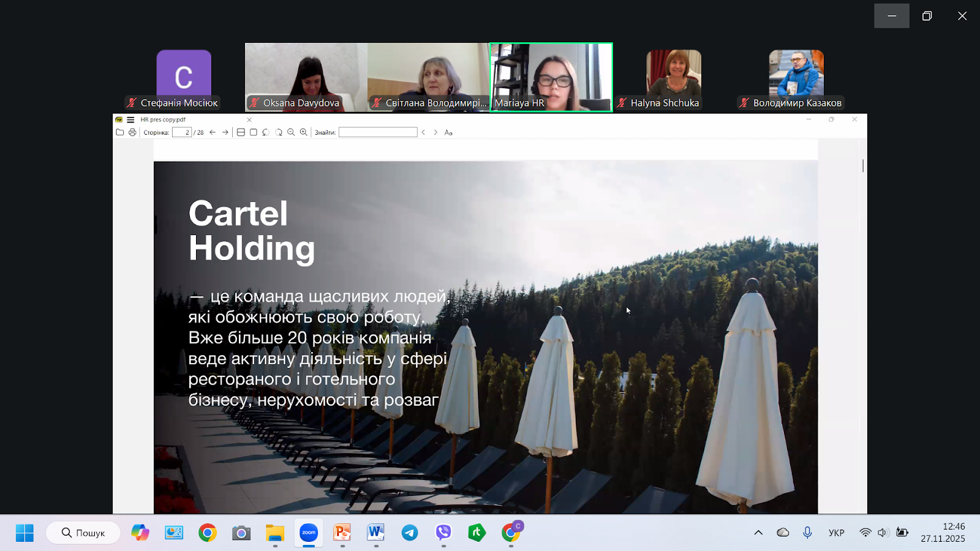
Task: Go to the next page arrow
Action: coord(225,132)
